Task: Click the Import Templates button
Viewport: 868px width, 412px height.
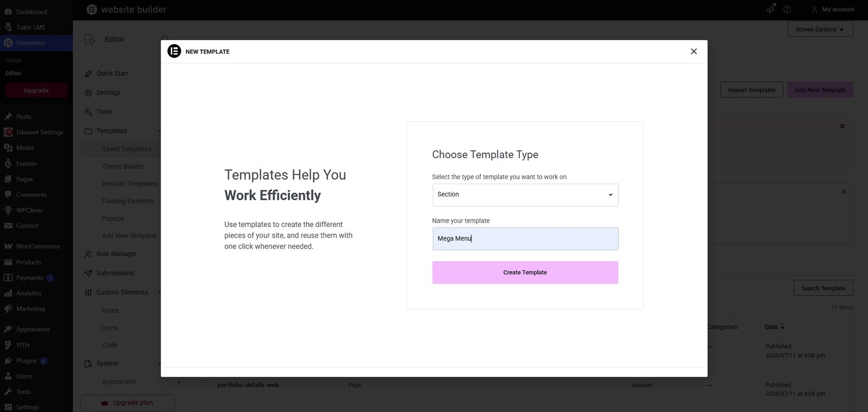Action: point(751,90)
